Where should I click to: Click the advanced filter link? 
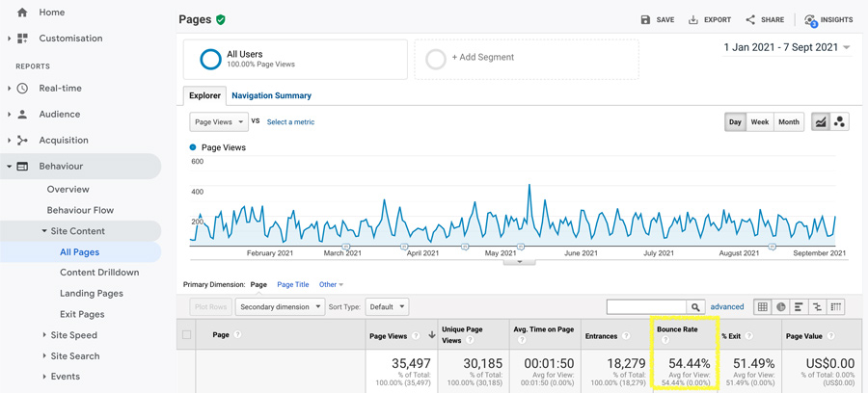[x=727, y=307]
